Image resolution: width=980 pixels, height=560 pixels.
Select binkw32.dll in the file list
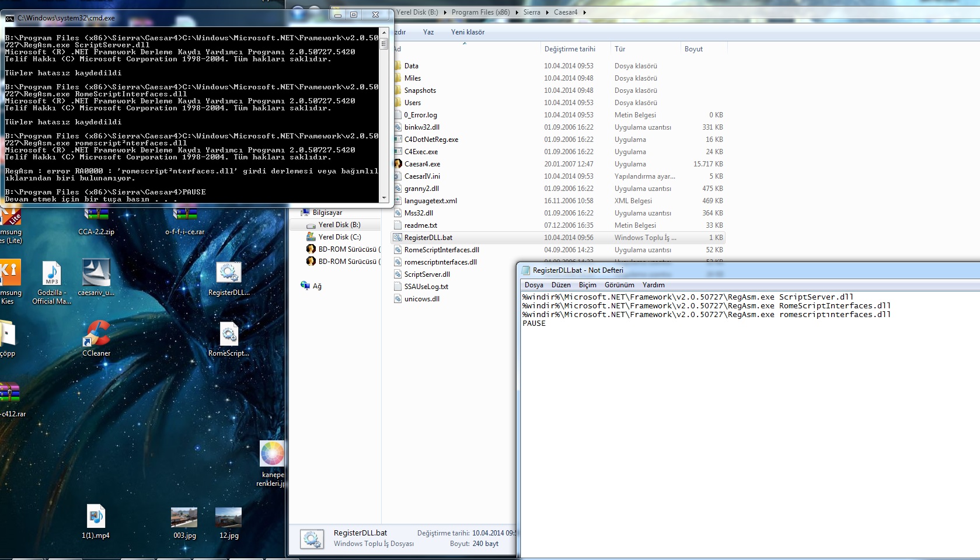click(x=422, y=127)
